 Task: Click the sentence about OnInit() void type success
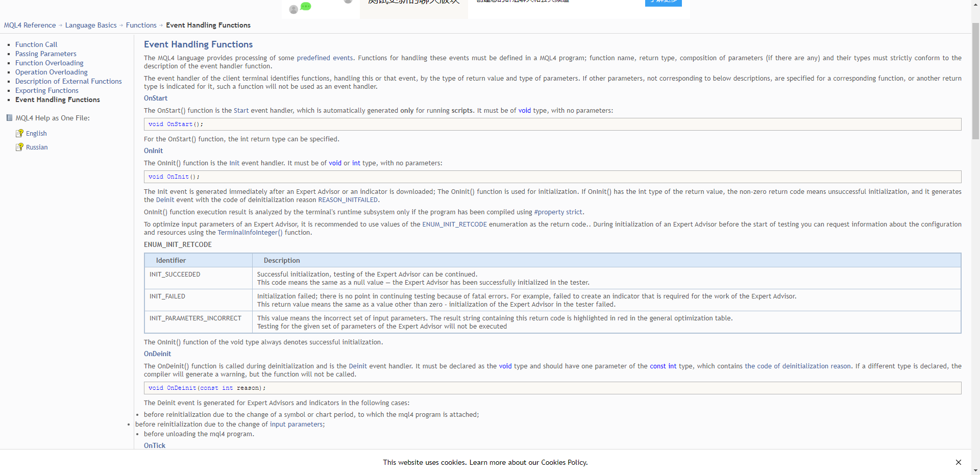point(263,342)
